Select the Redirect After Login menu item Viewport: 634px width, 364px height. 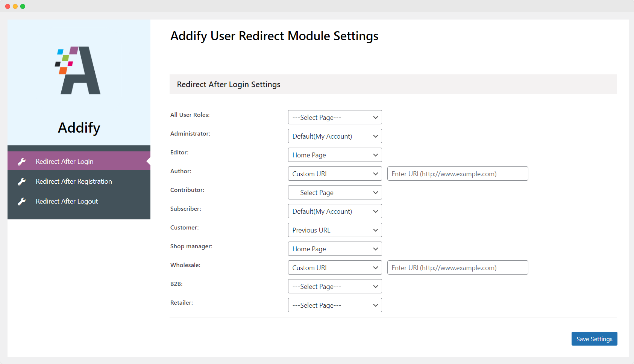[65, 162]
